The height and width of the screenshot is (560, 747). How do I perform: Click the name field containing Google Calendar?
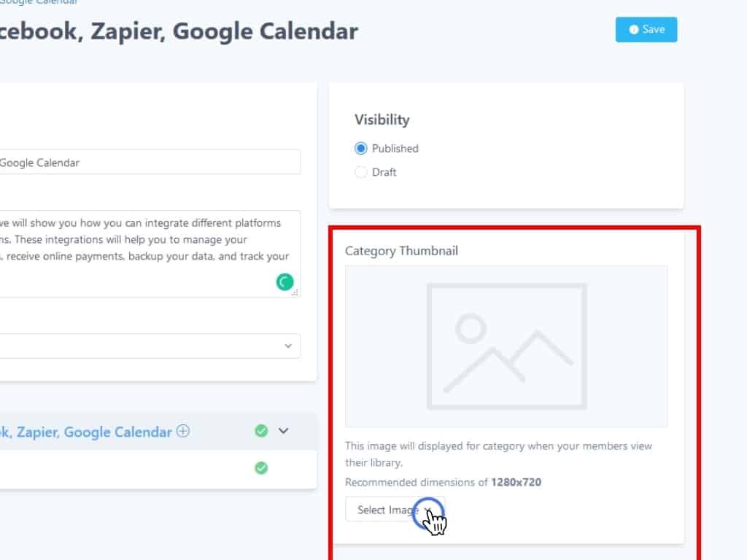tap(146, 162)
